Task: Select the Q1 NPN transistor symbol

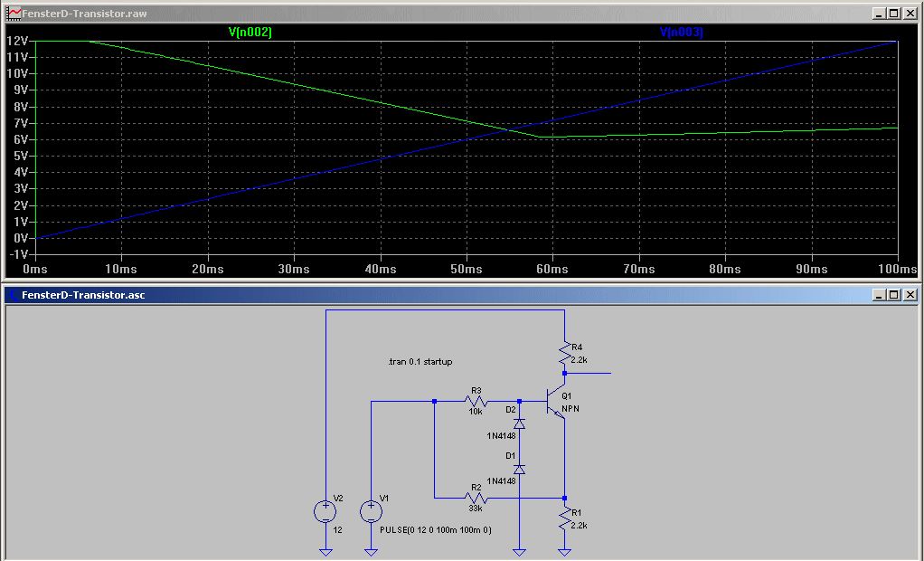Action: (556, 403)
